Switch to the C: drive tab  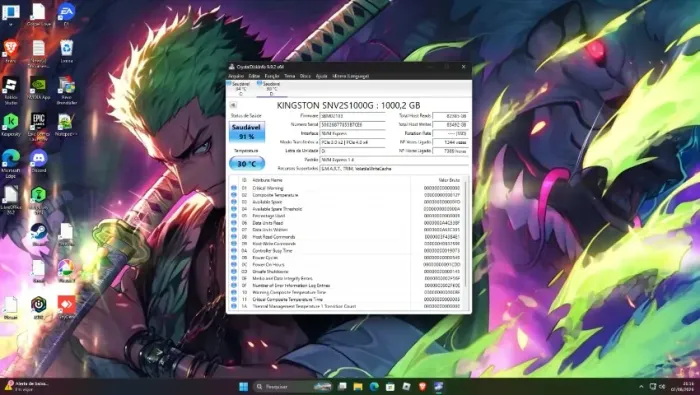click(x=241, y=88)
